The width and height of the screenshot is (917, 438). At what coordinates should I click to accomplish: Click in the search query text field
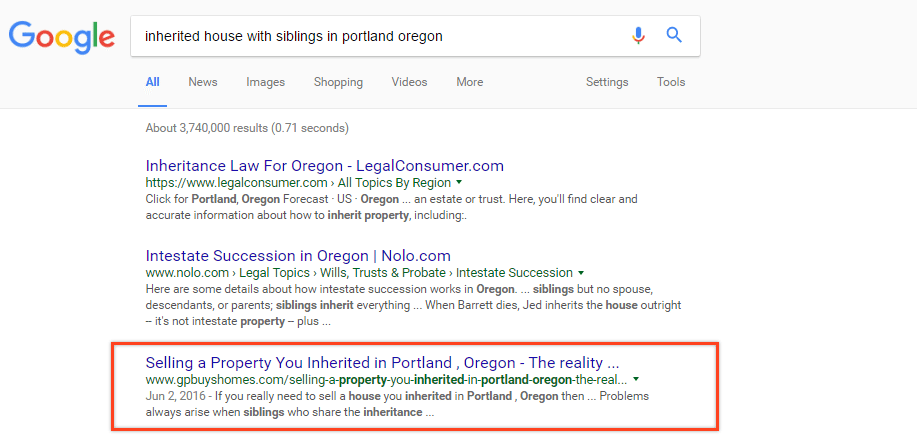pyautogui.click(x=380, y=36)
